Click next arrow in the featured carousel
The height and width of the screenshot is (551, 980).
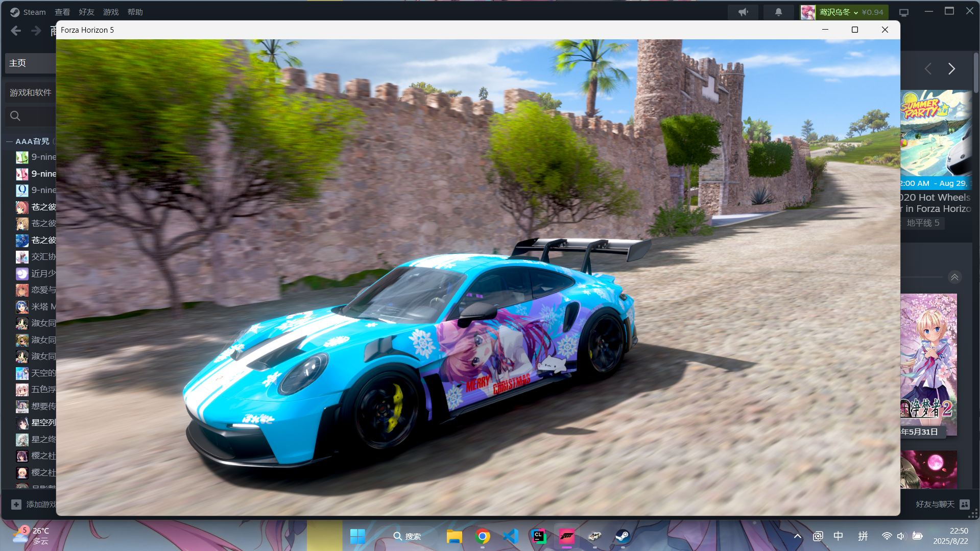(x=951, y=69)
